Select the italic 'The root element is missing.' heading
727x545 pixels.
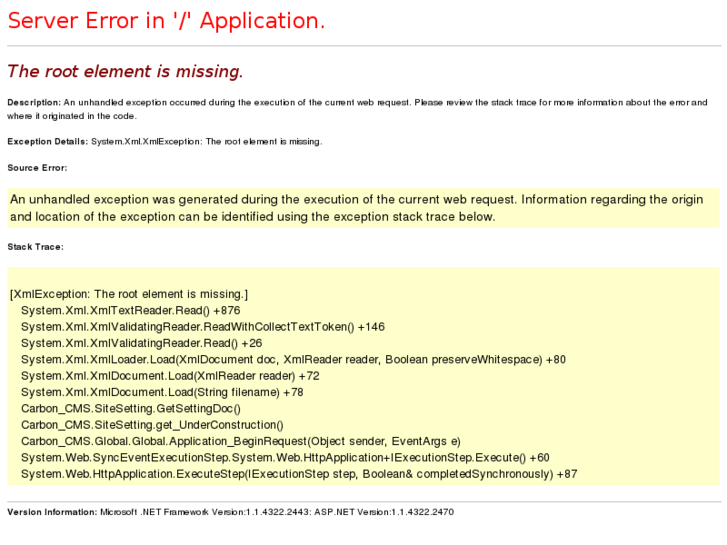click(125, 71)
